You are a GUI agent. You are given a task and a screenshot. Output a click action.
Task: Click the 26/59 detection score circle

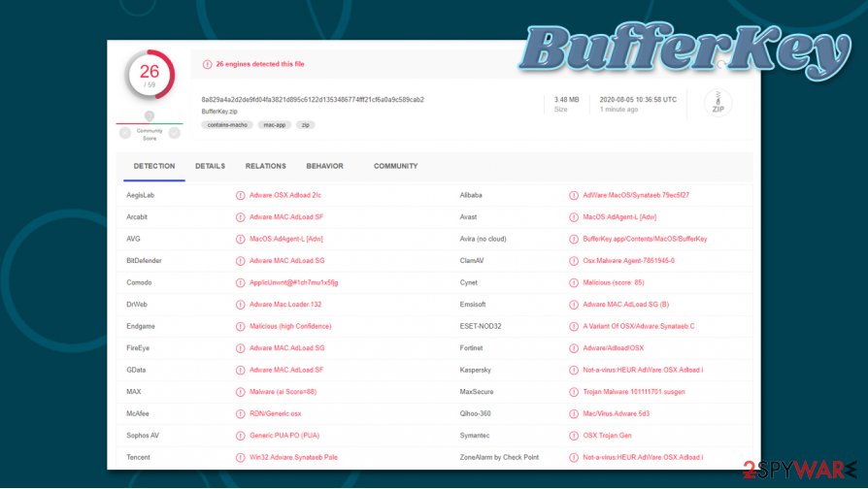pyautogui.click(x=150, y=75)
